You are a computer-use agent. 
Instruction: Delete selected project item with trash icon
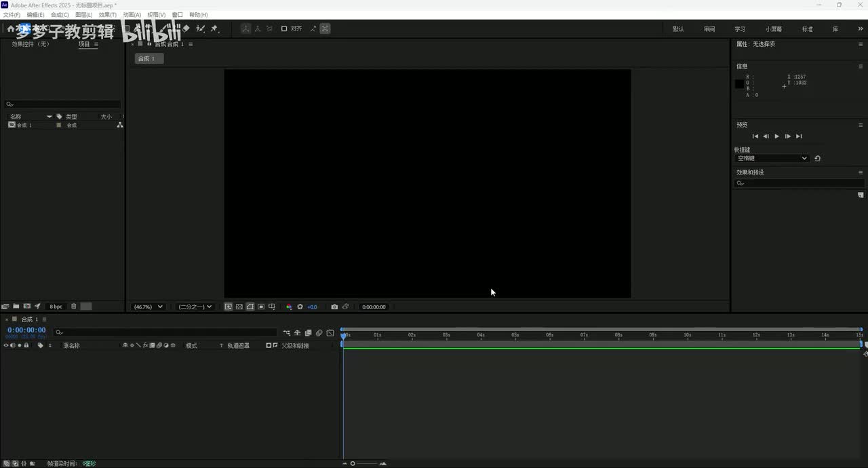click(74, 307)
